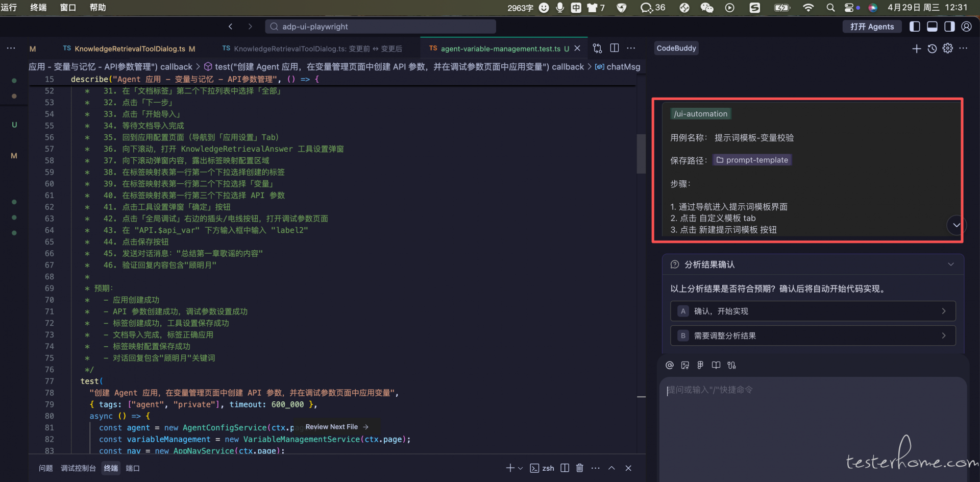Viewport: 980px width, 482px height.
Task: Toggle the primary left sidebar
Action: click(x=915, y=27)
